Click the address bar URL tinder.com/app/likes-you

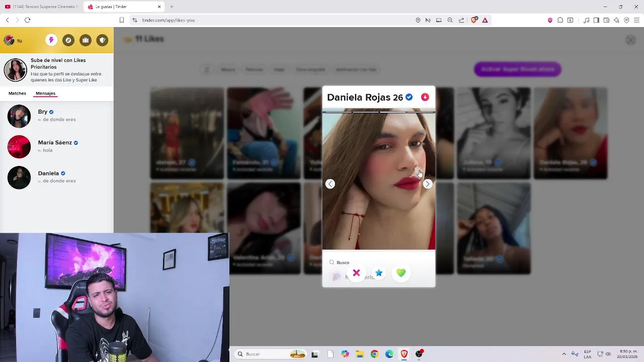(169, 20)
